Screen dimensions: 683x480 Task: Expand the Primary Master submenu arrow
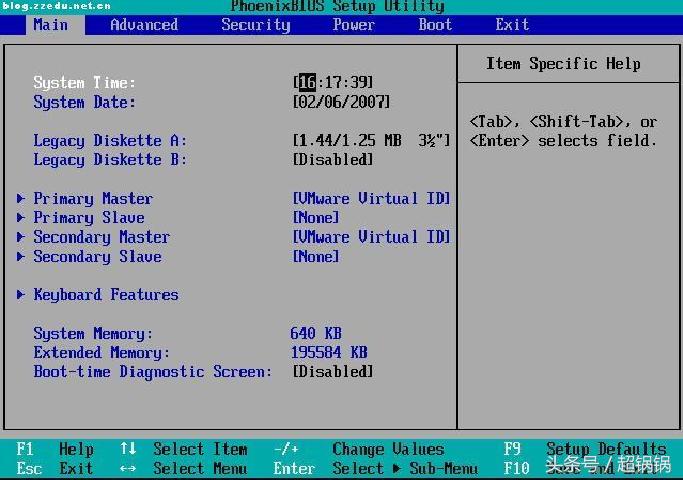pyautogui.click(x=21, y=199)
